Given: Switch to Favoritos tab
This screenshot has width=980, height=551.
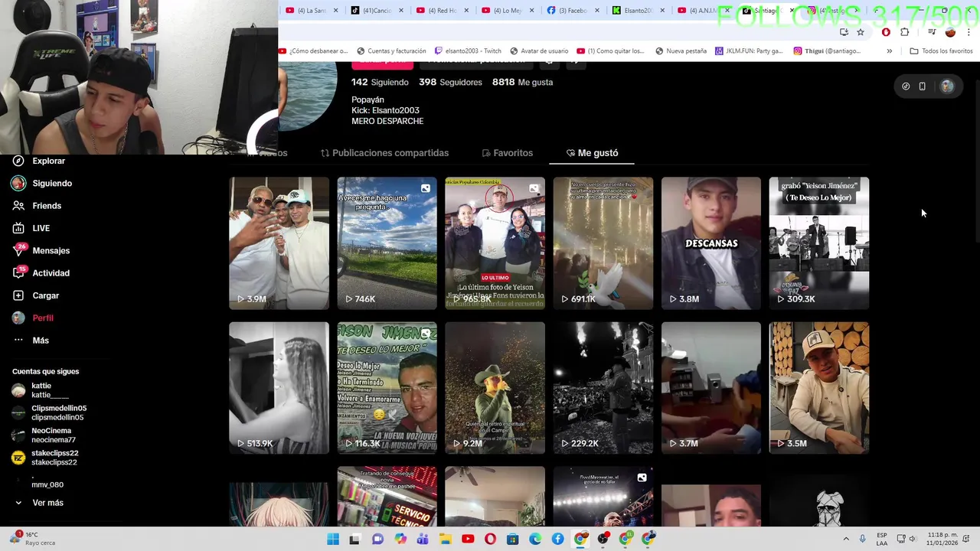Looking at the screenshot, I should point(507,153).
